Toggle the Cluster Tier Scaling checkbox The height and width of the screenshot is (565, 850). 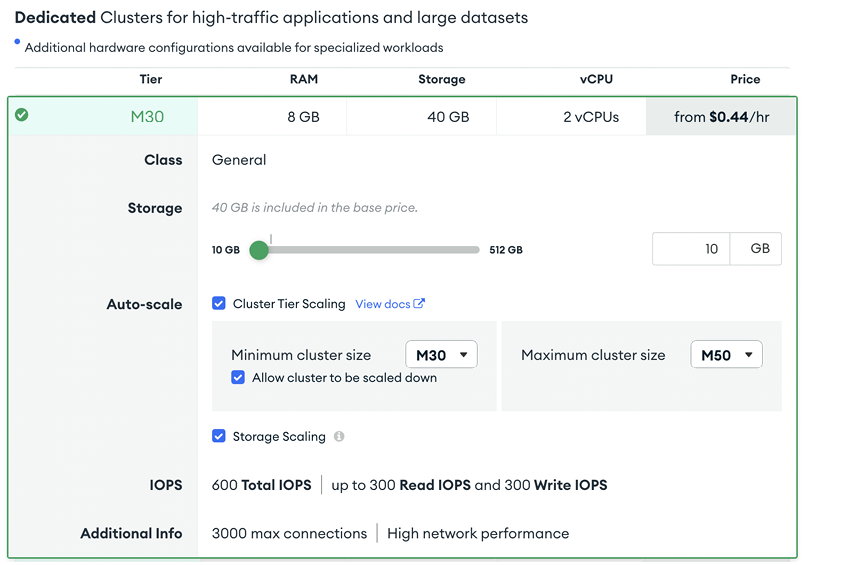tap(218, 303)
